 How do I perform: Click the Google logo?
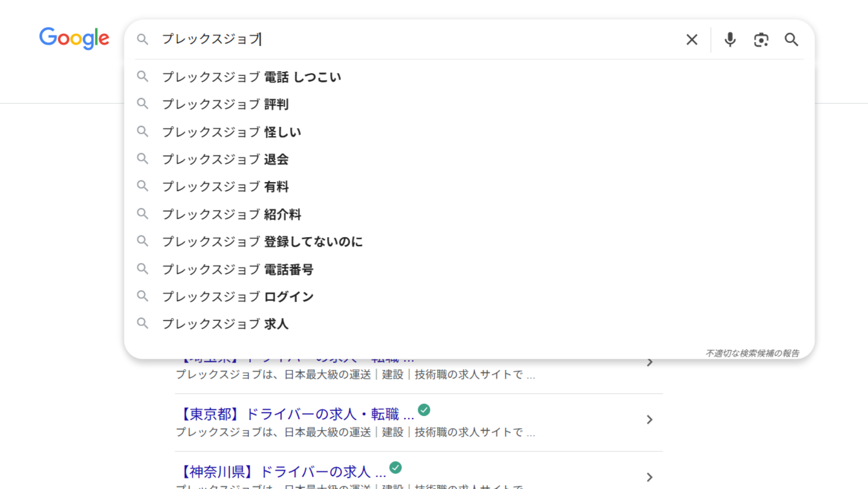(x=74, y=38)
